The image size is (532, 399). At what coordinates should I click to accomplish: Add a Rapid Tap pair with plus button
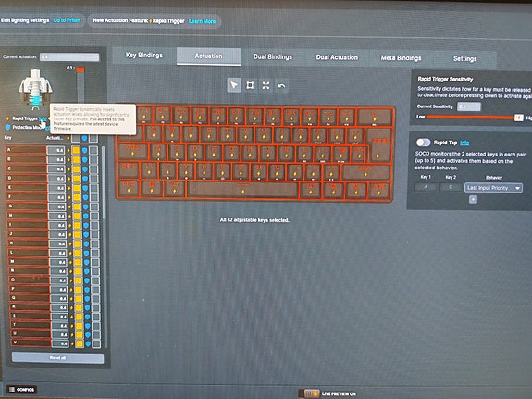[x=473, y=199]
